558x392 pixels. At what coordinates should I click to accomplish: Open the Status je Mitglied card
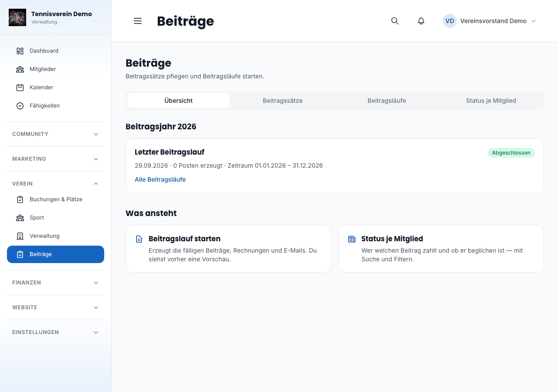441,249
